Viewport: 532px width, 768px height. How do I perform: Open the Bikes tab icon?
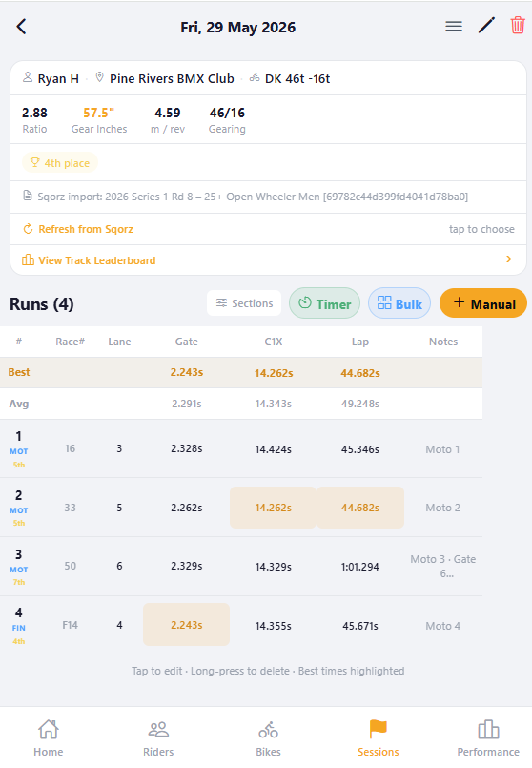tap(268, 730)
